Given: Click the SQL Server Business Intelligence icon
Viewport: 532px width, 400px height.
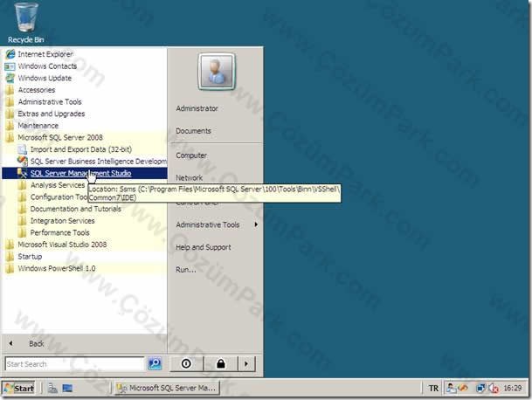Looking at the screenshot, I should [23, 161].
